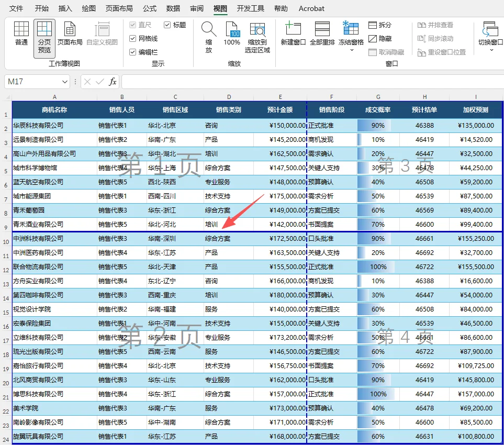
Task: Click inside the formula bar input
Action: point(312,82)
